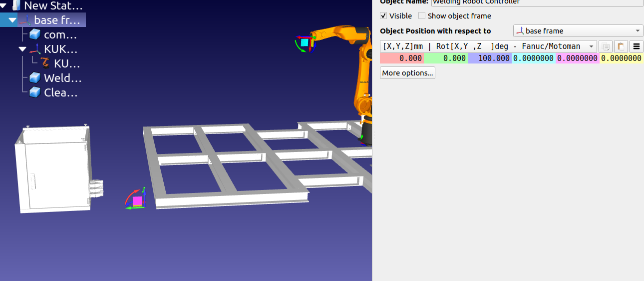Click the cube icon beside 'Weld...'
Viewport: 644px width, 281px height.
point(35,78)
